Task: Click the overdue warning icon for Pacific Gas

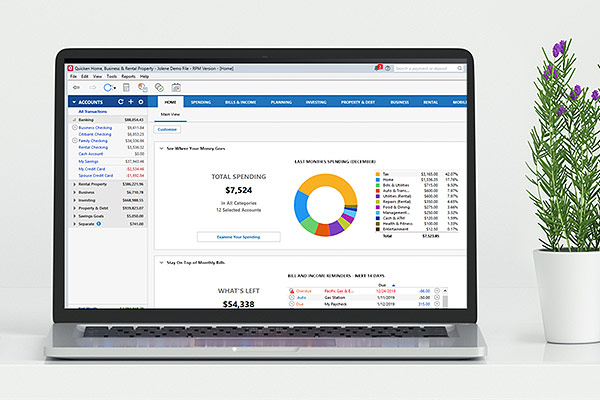Action: (292, 291)
